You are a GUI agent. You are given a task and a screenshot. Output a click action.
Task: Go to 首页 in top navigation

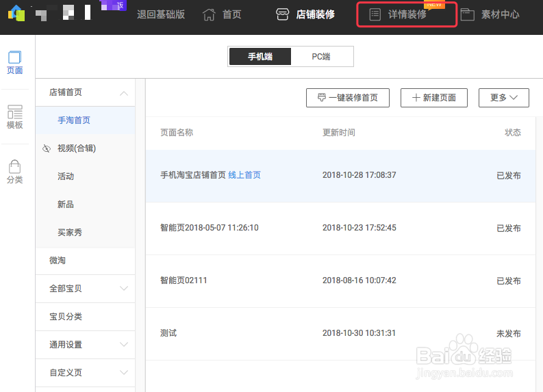click(231, 14)
